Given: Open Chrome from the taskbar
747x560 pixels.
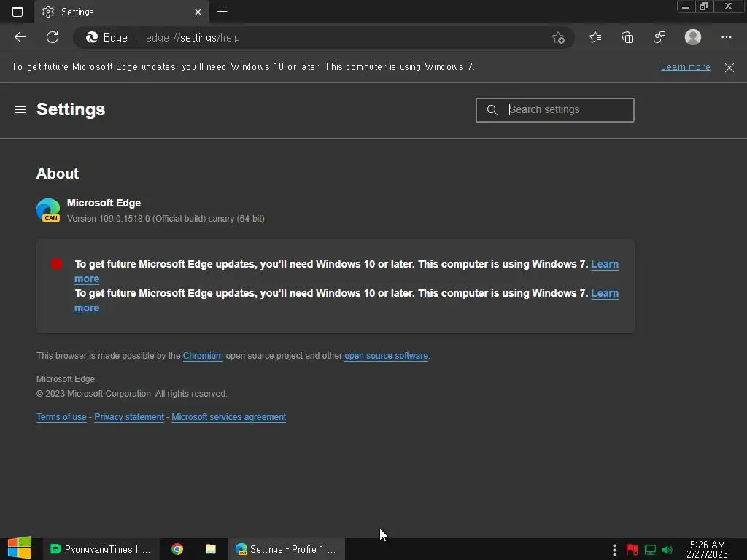Looking at the screenshot, I should (177, 550).
